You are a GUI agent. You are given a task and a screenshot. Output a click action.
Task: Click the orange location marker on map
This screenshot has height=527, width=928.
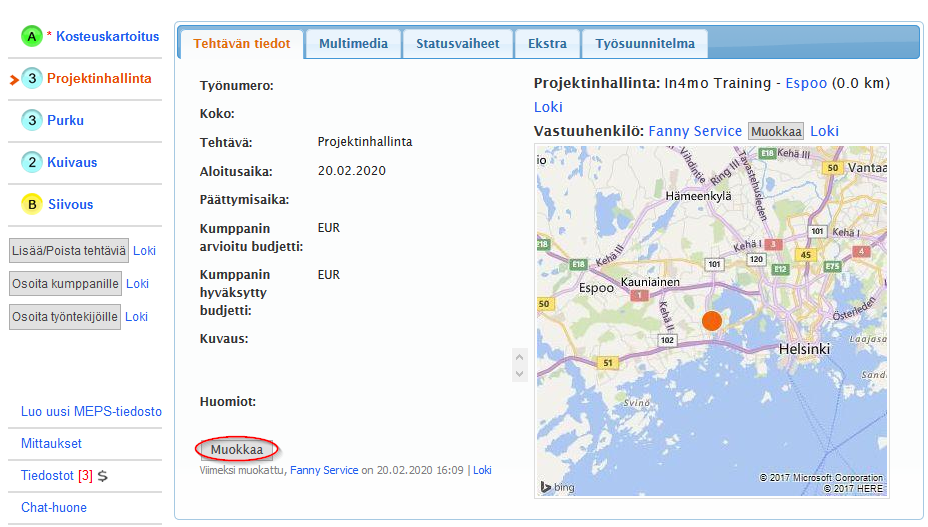click(x=711, y=321)
